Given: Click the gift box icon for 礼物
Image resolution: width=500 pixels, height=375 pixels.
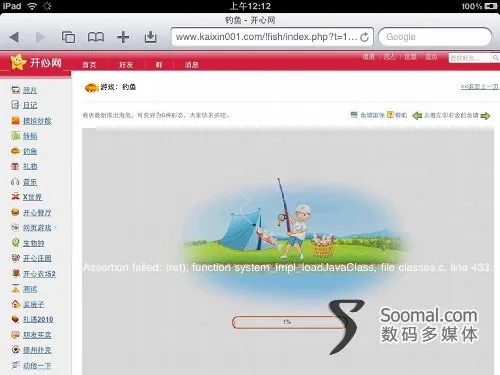Looking at the screenshot, I should point(15,166).
